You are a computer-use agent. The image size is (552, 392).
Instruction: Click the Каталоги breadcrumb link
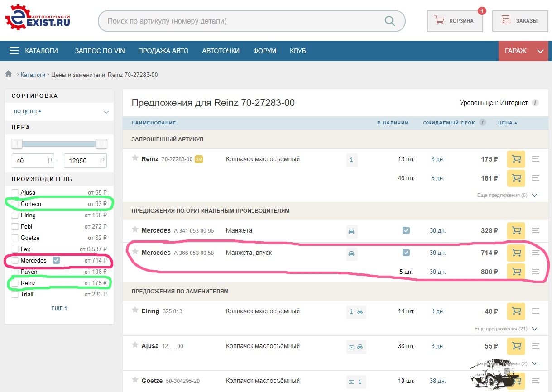[33, 75]
